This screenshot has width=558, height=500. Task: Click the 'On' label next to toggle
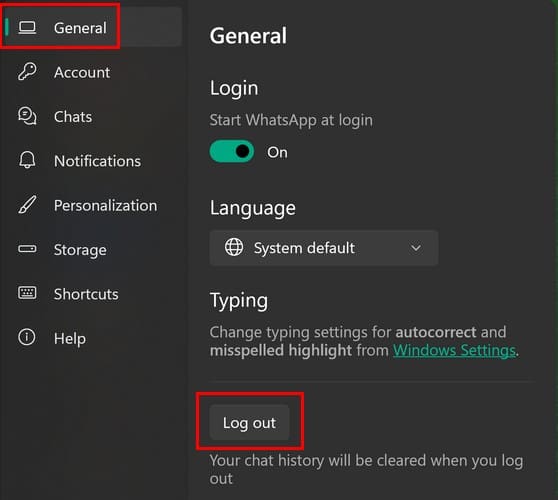coord(277,152)
